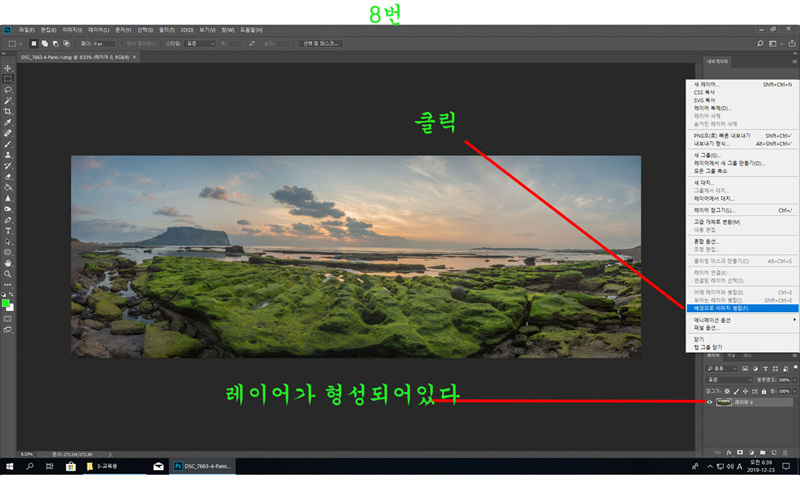This screenshot has height=500, width=800.
Task: Choose 레이어 잠그기(L)... entry
Action: pos(742,210)
